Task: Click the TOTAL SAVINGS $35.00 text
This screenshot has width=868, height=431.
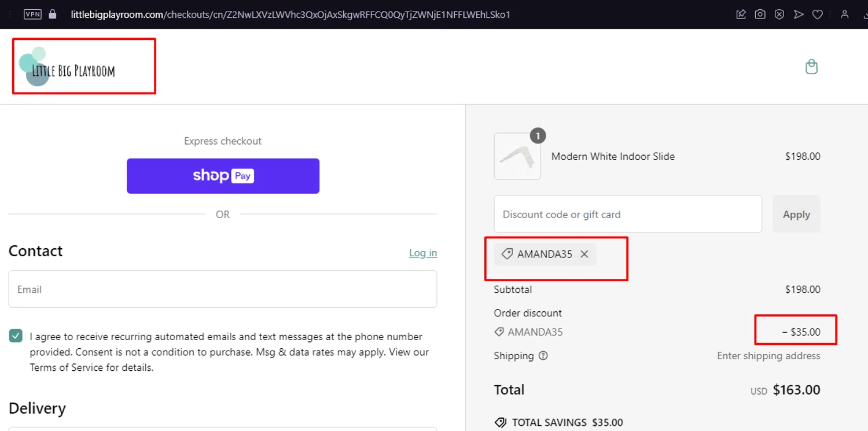Action: (x=568, y=423)
